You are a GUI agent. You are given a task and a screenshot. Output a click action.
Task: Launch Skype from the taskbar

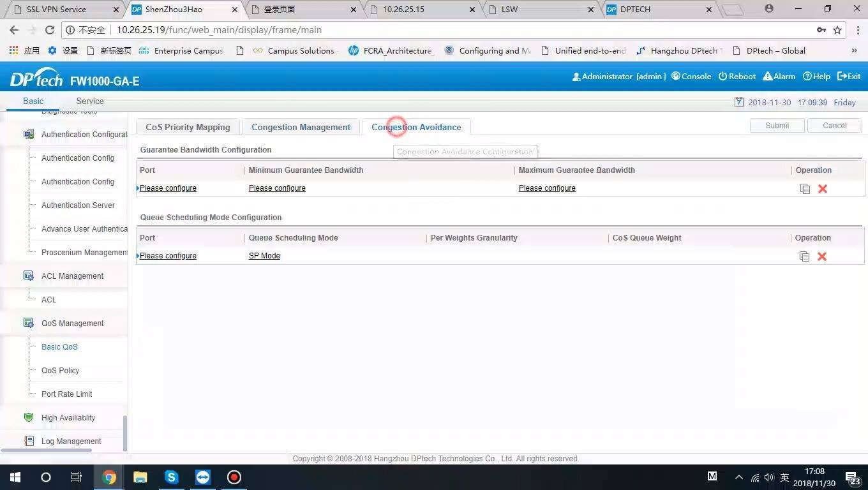click(x=171, y=477)
